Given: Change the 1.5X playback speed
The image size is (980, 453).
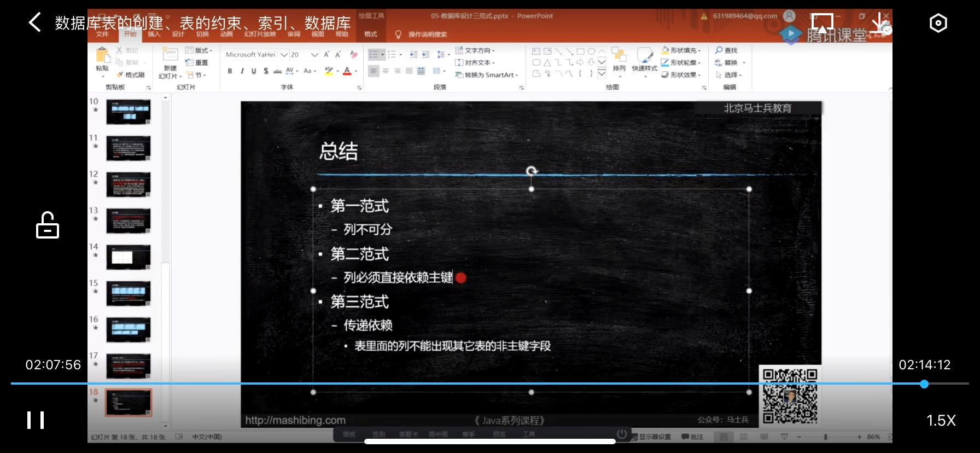Looking at the screenshot, I should pyautogui.click(x=941, y=420).
